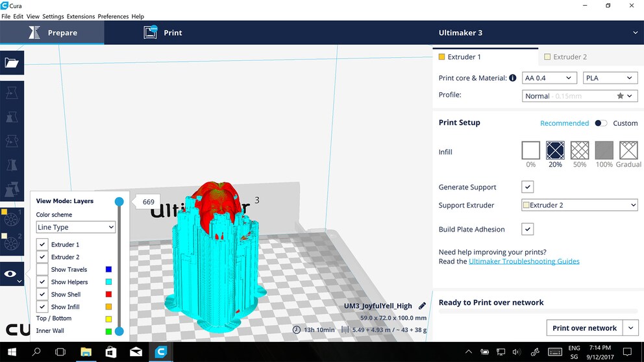Toggle Show Shell checkbox
The height and width of the screenshot is (362, 644).
click(42, 295)
